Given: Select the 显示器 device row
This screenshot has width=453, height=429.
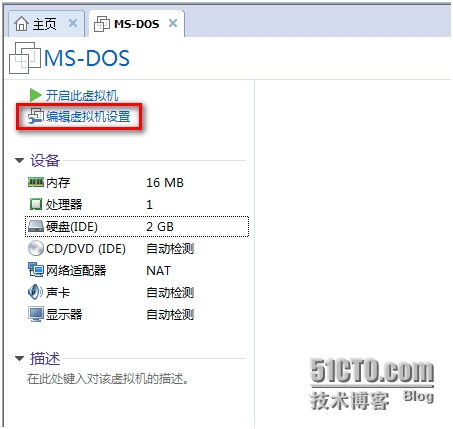Looking at the screenshot, I should (137, 314).
